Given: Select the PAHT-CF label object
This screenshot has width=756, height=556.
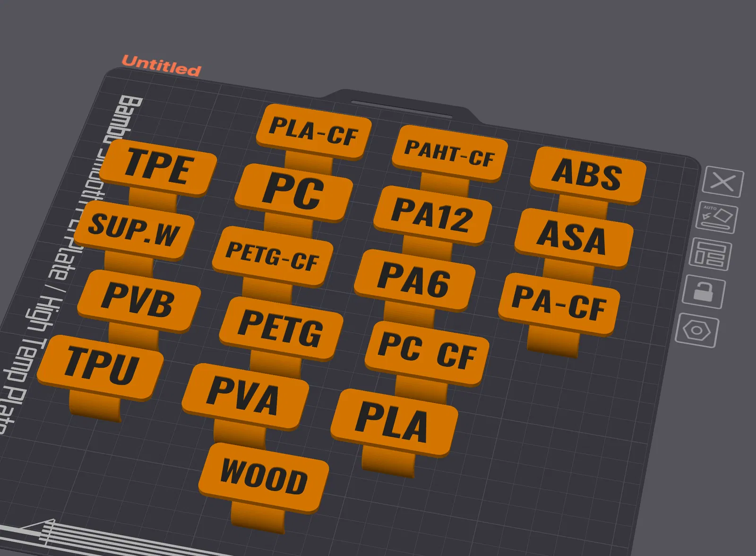Looking at the screenshot, I should [449, 153].
